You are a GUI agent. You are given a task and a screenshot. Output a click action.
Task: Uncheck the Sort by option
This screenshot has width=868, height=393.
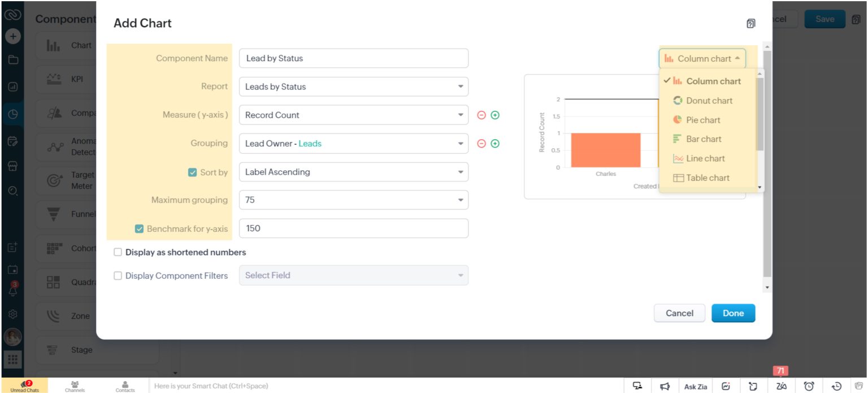click(193, 172)
